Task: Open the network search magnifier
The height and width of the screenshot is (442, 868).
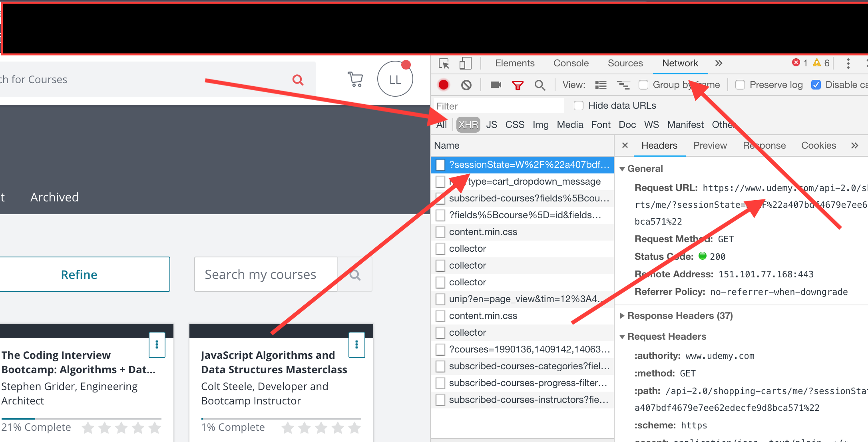Action: (540, 85)
